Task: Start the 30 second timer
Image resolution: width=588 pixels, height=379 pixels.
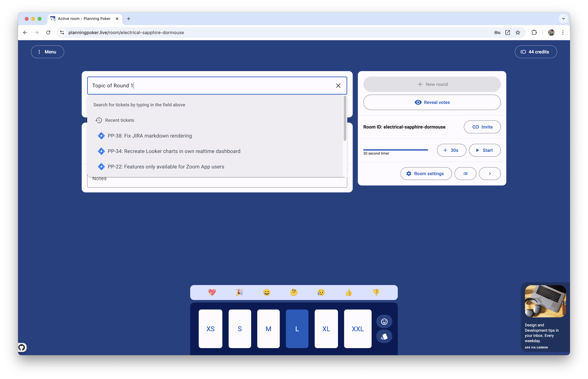Action: point(484,150)
